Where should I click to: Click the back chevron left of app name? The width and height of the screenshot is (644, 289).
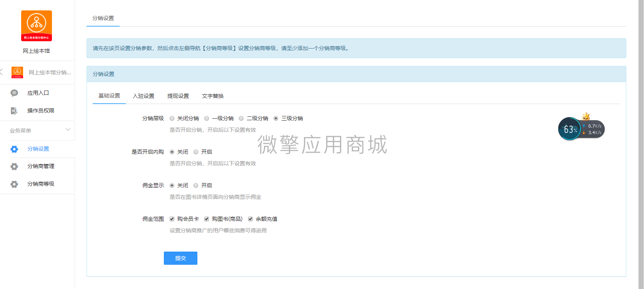tap(2, 72)
